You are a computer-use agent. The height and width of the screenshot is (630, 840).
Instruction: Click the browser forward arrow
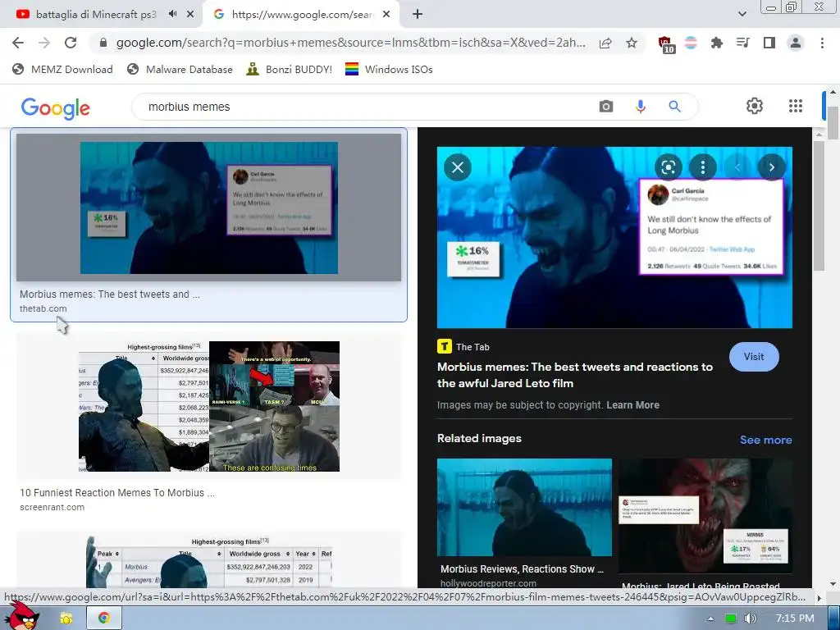coord(44,43)
